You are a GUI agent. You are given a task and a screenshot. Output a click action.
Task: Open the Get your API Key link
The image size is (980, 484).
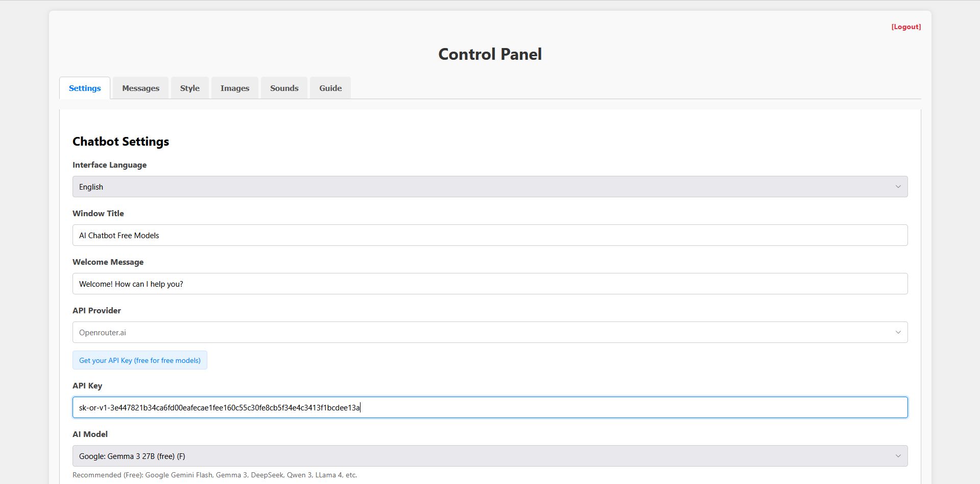139,360
